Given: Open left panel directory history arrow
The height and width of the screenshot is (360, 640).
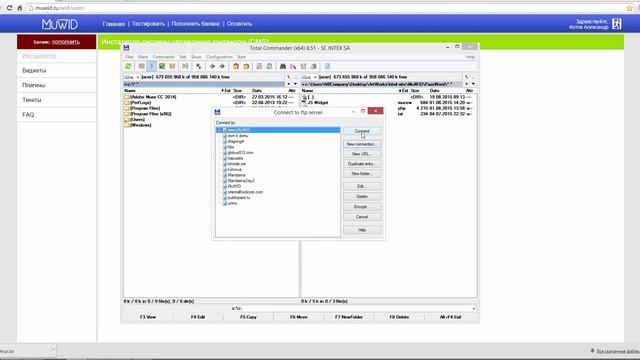Looking at the screenshot, I should click(x=296, y=84).
